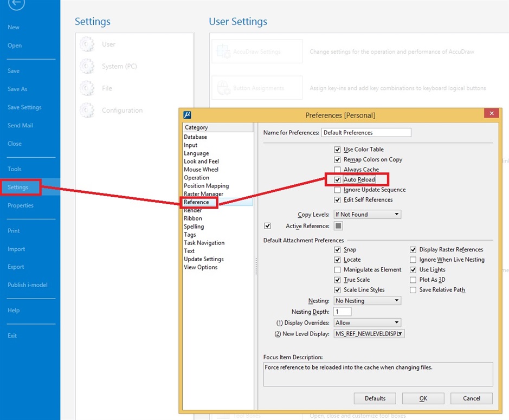Open the New backstage menu item
509x420 pixels.
tap(14, 27)
